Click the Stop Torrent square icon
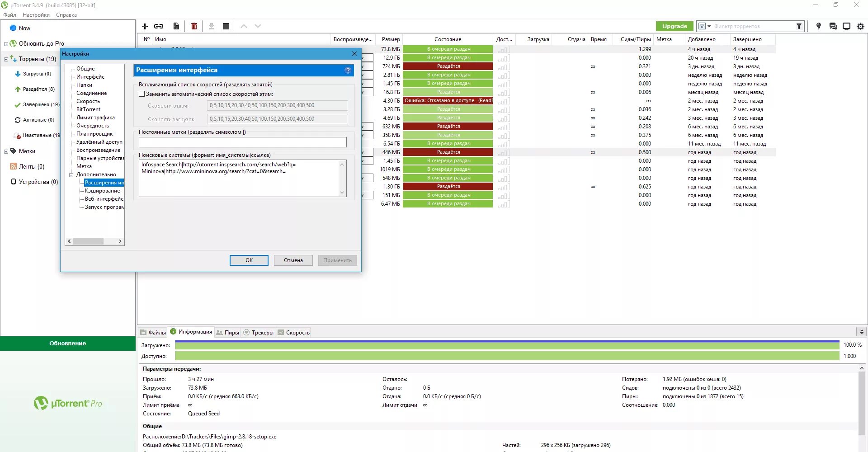 pos(226,26)
